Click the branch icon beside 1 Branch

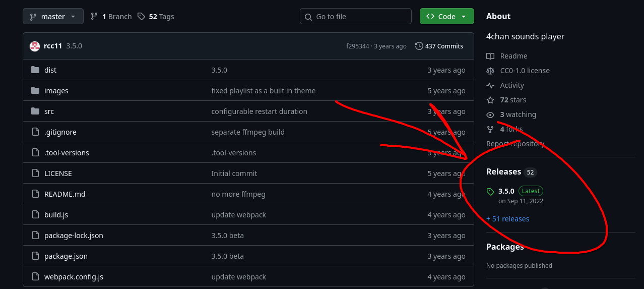94,16
